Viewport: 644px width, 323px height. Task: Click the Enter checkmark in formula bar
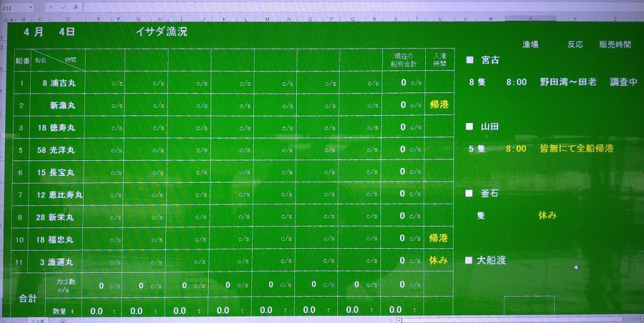coord(63,8)
